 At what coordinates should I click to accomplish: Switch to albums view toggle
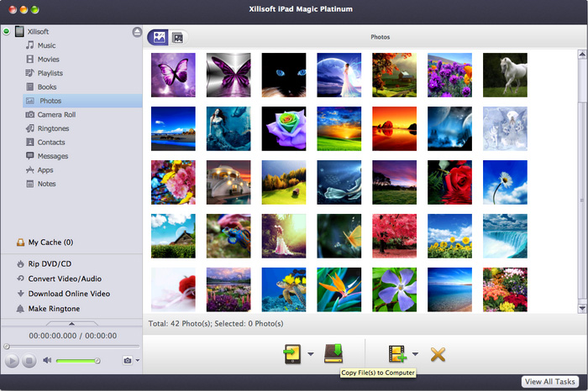click(x=177, y=37)
